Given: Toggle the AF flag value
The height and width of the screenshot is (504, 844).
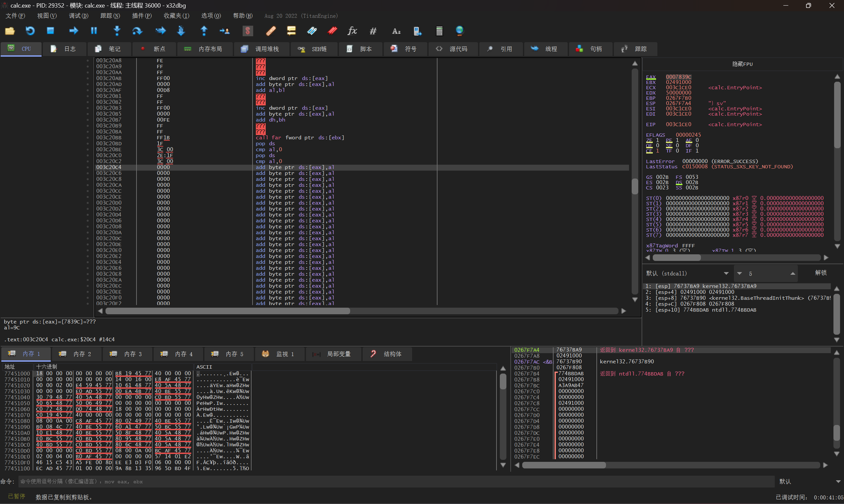Looking at the screenshot, I should pos(697,140).
